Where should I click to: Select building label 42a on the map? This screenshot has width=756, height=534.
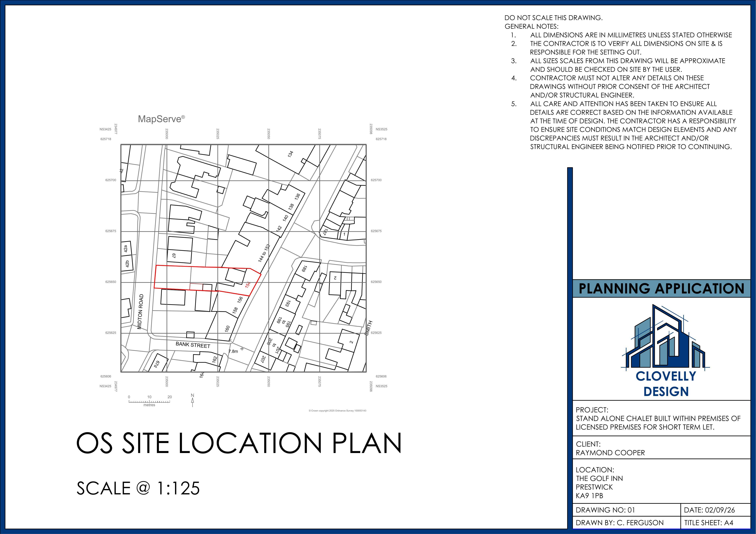tap(126, 249)
